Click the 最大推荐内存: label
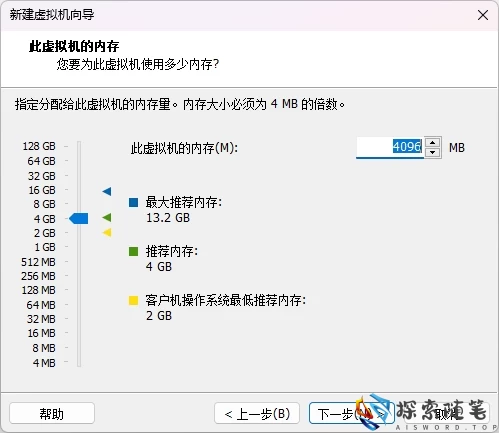 [184, 202]
